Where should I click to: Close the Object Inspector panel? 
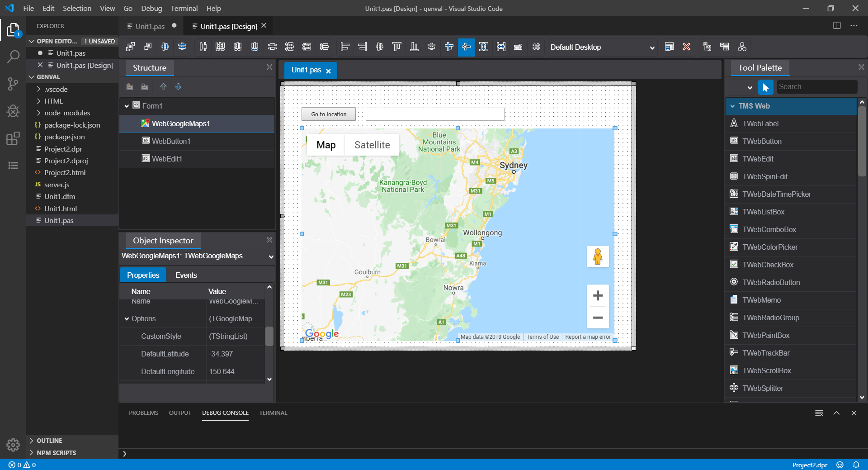[x=269, y=240]
